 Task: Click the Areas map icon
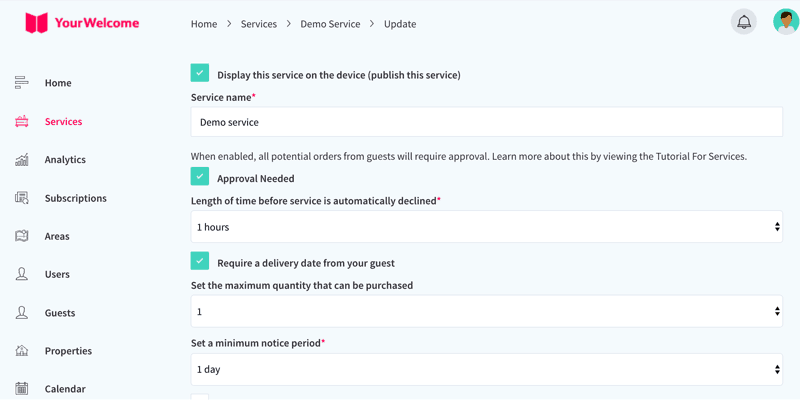(21, 236)
